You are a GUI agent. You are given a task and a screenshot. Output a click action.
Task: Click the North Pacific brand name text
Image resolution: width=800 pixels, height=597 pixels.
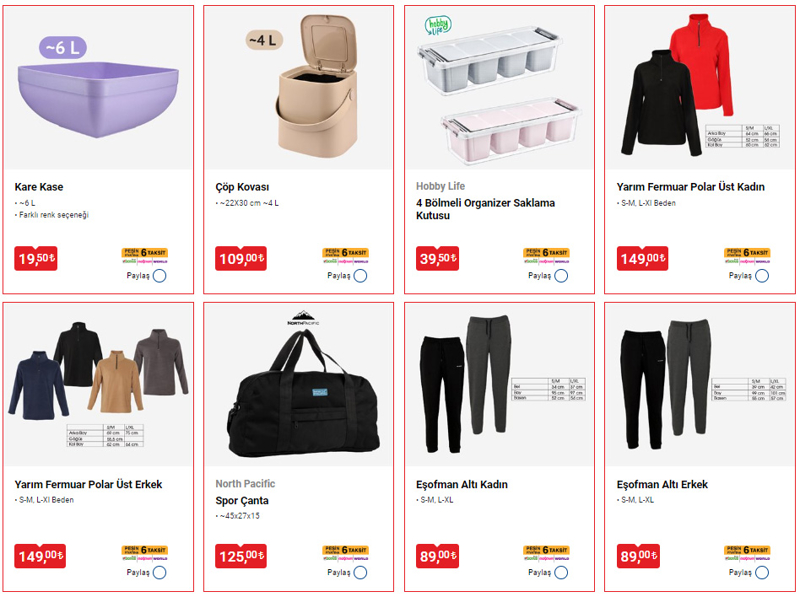(x=245, y=484)
